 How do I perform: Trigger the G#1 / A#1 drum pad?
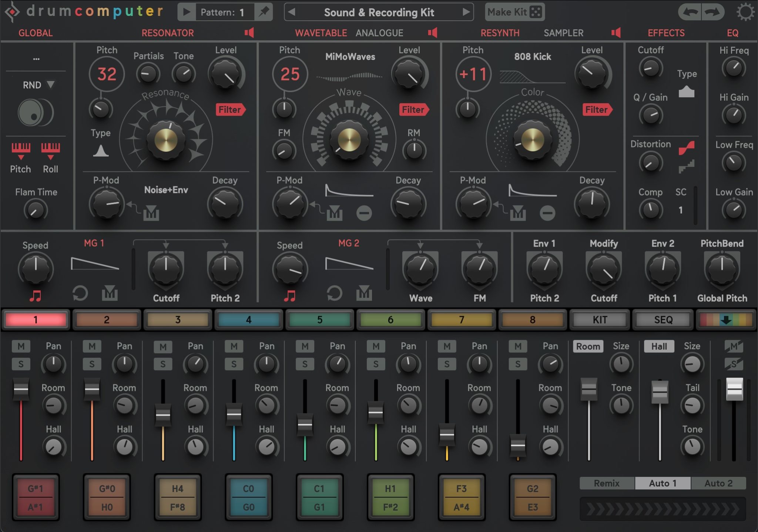pyautogui.click(x=36, y=497)
